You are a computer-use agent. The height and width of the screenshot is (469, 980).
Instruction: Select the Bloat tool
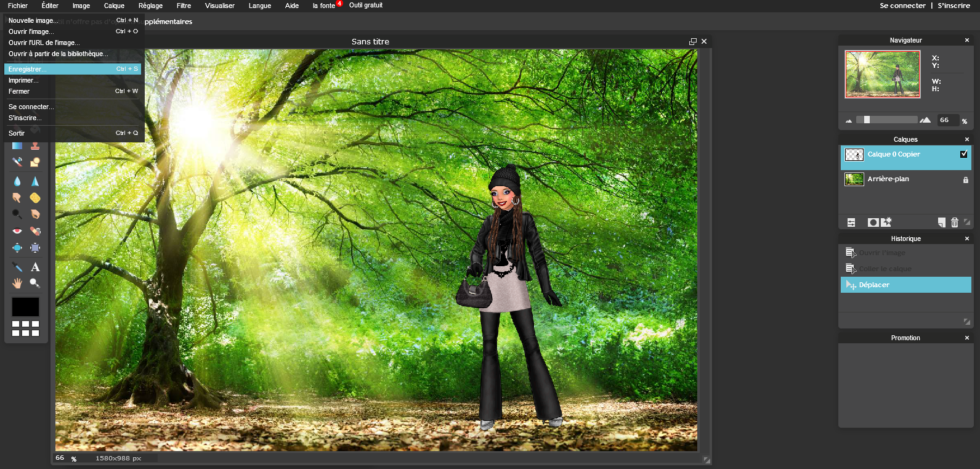click(x=17, y=248)
